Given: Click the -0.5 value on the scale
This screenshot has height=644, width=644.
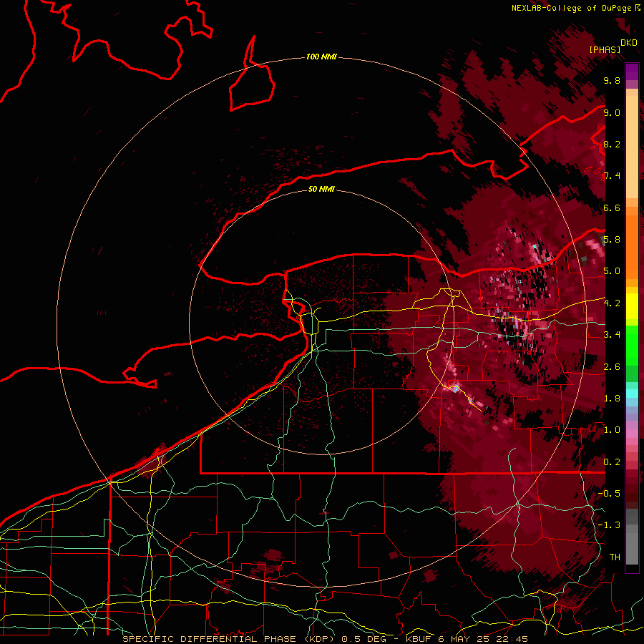Looking at the screenshot, I should coord(609,494).
